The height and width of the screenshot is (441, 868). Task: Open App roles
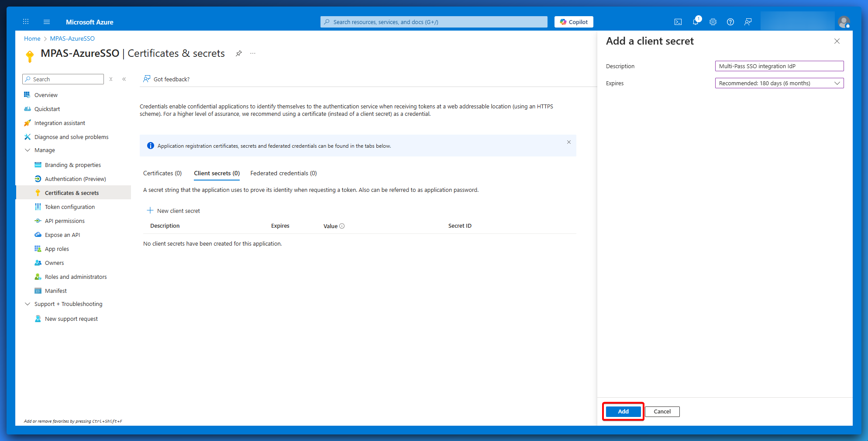pyautogui.click(x=57, y=249)
